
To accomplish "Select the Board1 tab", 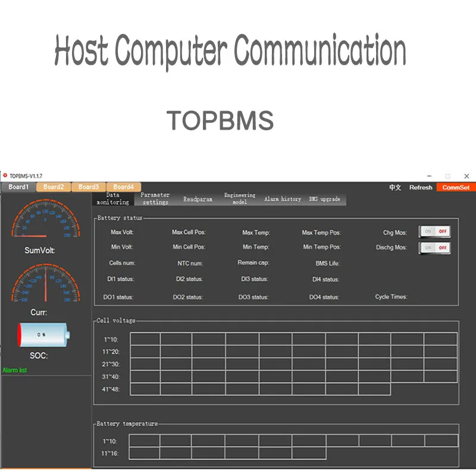I will pyautogui.click(x=18, y=187).
